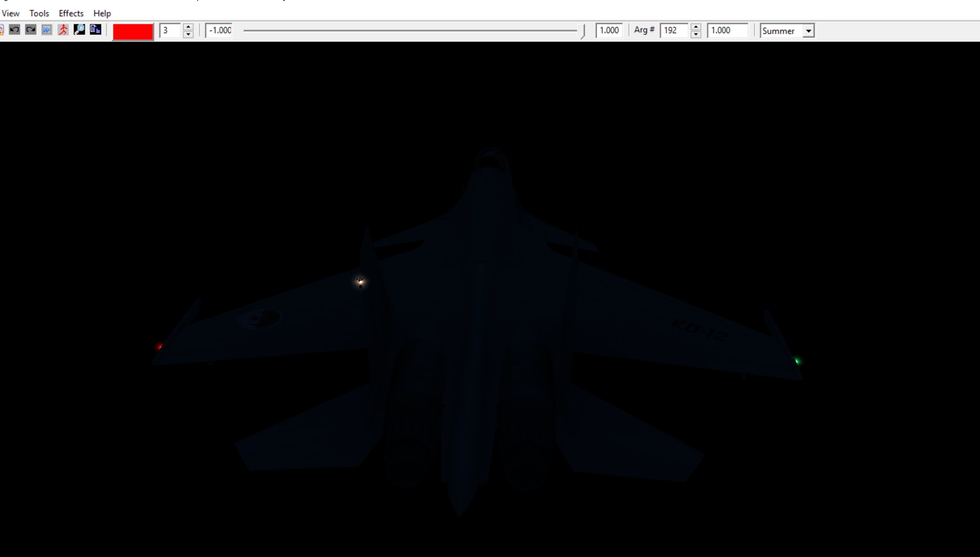Click the slider track in the toolbar

pos(413,30)
